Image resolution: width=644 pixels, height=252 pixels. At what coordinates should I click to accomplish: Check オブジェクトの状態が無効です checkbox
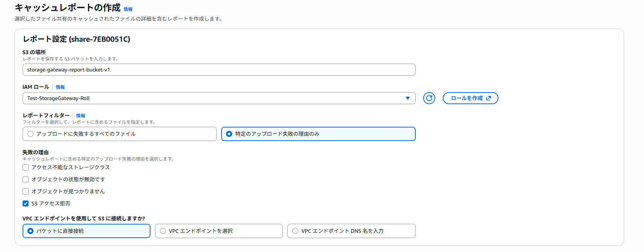click(x=26, y=179)
